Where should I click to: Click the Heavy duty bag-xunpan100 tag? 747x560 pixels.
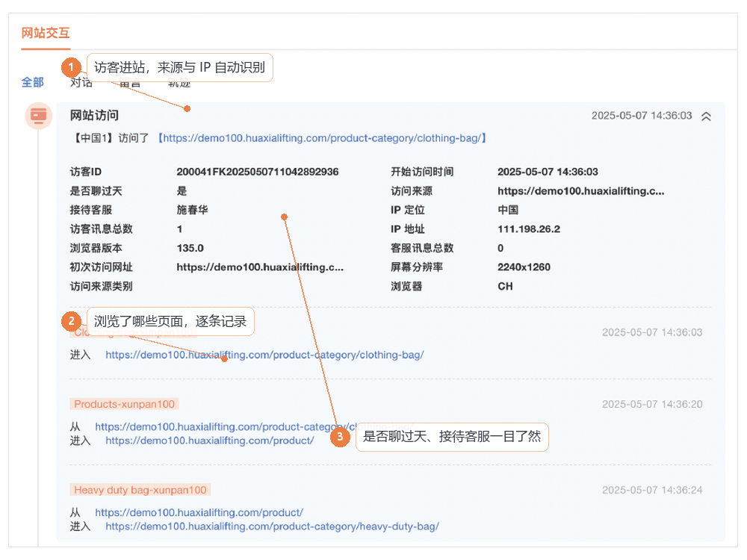140,490
